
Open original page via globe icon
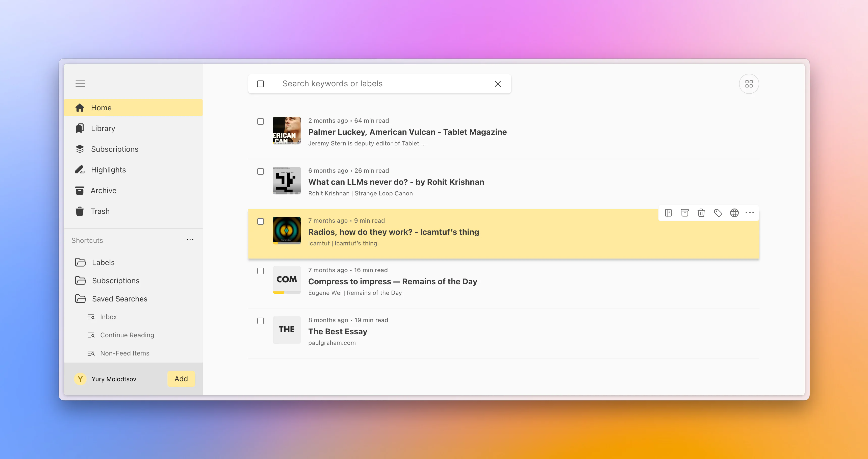[x=734, y=213]
